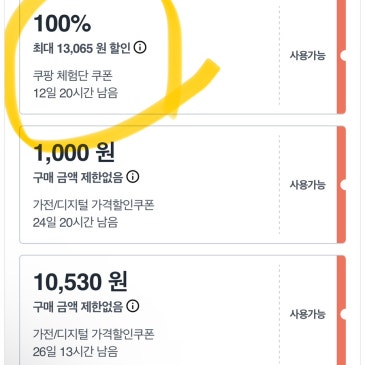The image size is (365, 365).
Task: Click 구매 금액 제한없음 on 1,000 원 coupon
Action: coord(78,177)
